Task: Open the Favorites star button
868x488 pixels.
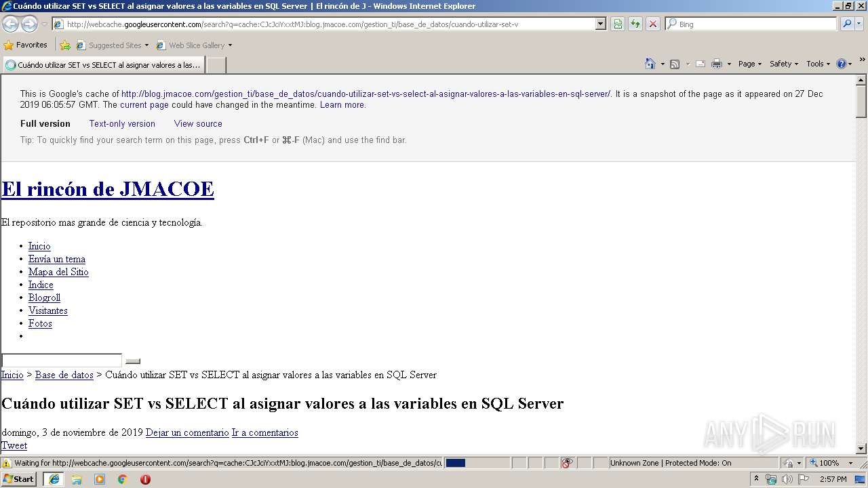Action: (x=26, y=45)
